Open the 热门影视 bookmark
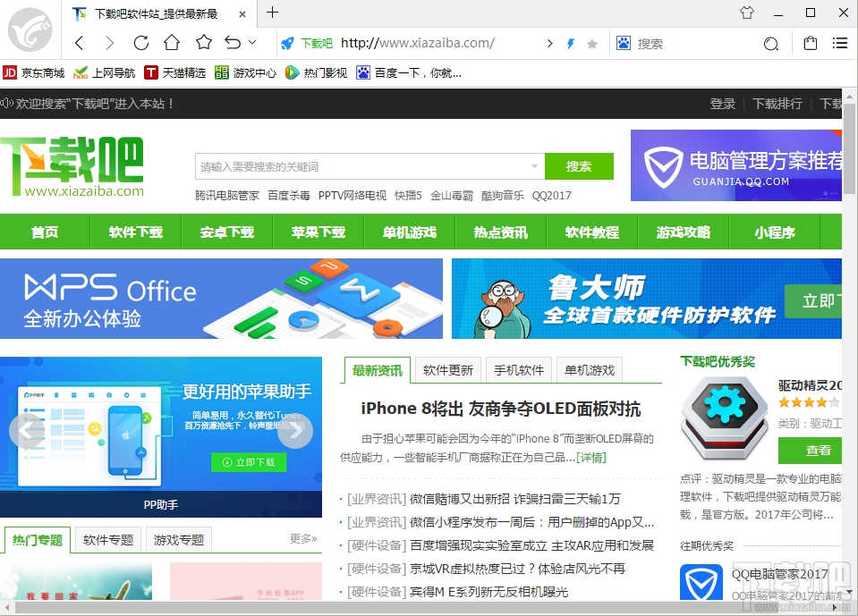The image size is (858, 616). (317, 72)
